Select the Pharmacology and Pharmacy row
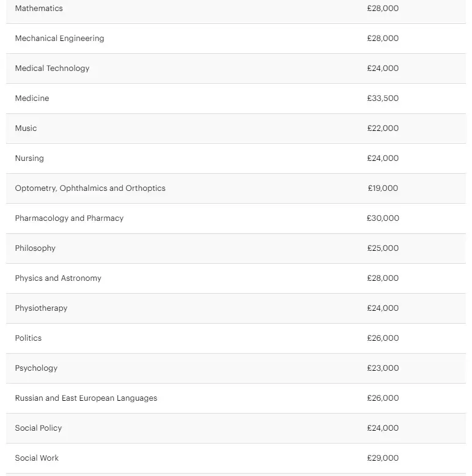Viewport: 472px width, 476px height. [236, 218]
